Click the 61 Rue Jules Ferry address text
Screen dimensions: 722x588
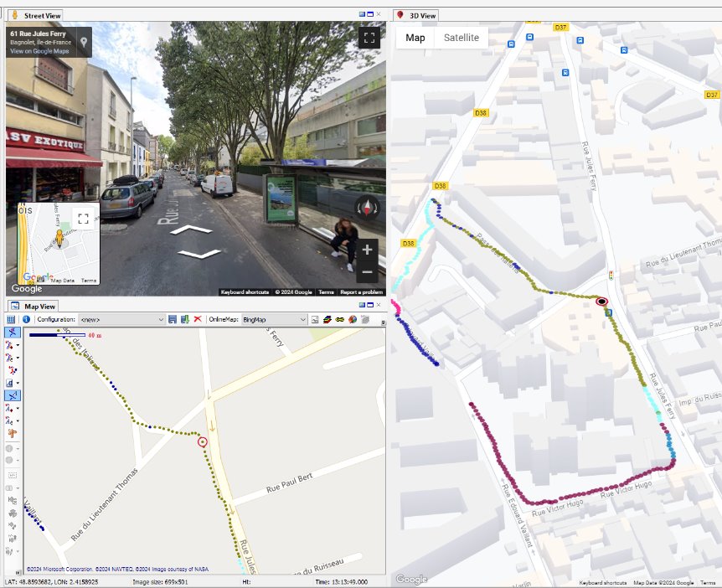[38, 34]
